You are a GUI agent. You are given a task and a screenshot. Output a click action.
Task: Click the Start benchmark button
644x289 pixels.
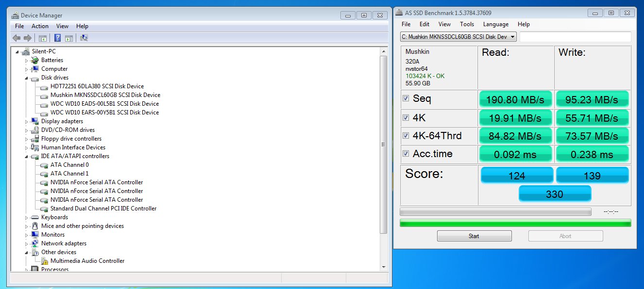pos(475,236)
